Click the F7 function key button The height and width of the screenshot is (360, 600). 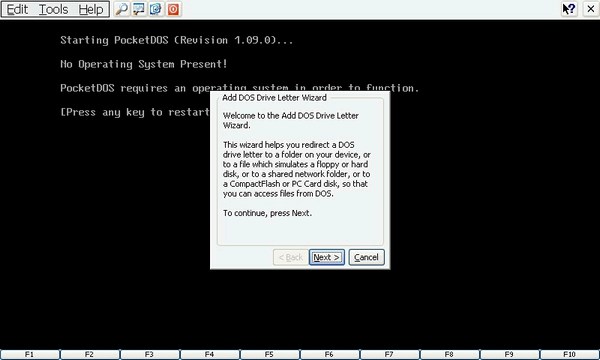[390, 354]
